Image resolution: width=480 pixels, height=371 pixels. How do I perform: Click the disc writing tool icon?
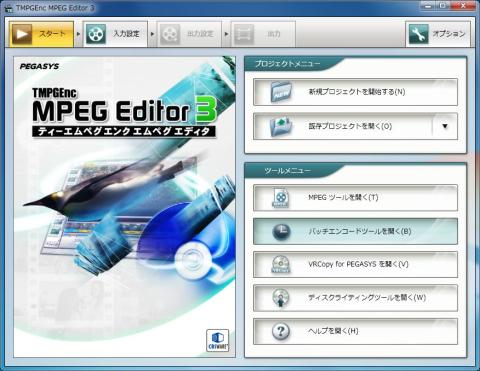point(281,298)
